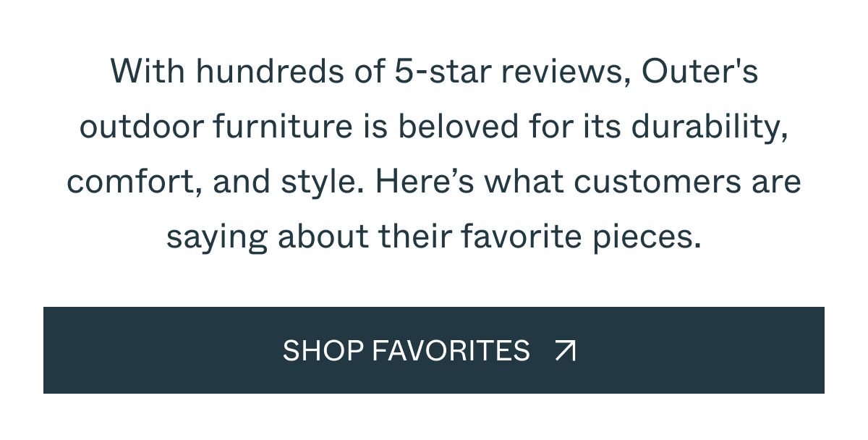Click the "FAVORITES" label text

point(451,351)
